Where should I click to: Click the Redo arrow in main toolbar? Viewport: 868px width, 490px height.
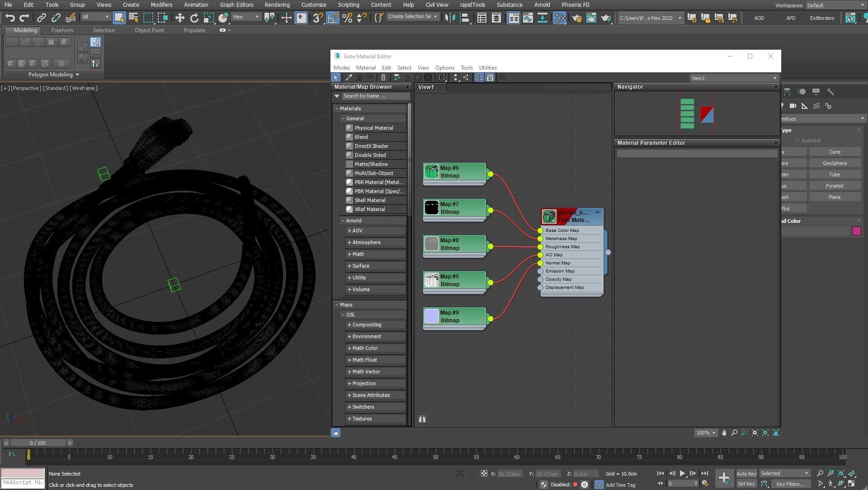[x=24, y=18]
